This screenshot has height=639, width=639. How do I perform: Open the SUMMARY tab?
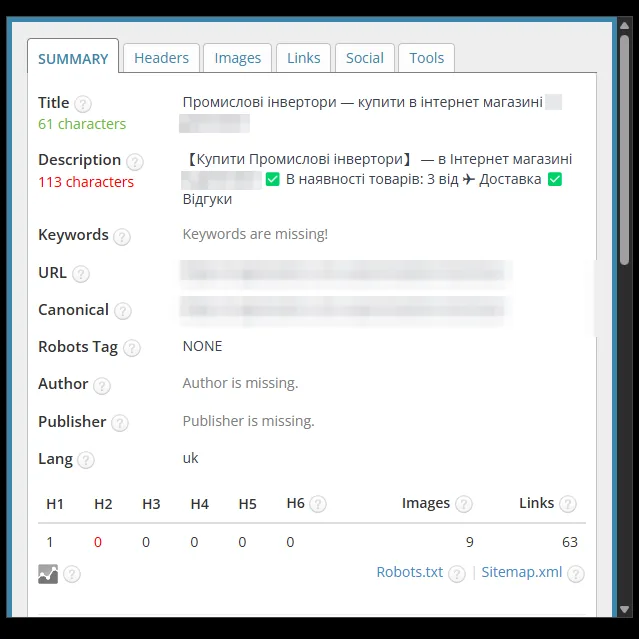pos(73,56)
